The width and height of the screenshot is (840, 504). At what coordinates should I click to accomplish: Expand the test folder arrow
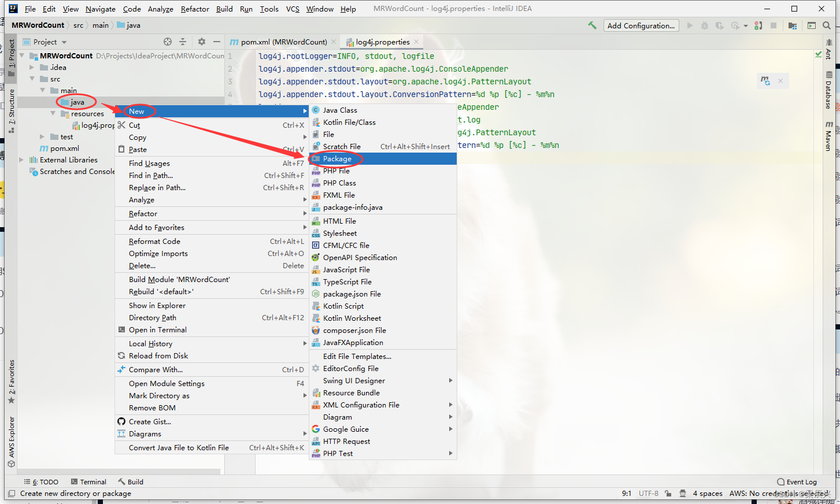pyautogui.click(x=42, y=136)
